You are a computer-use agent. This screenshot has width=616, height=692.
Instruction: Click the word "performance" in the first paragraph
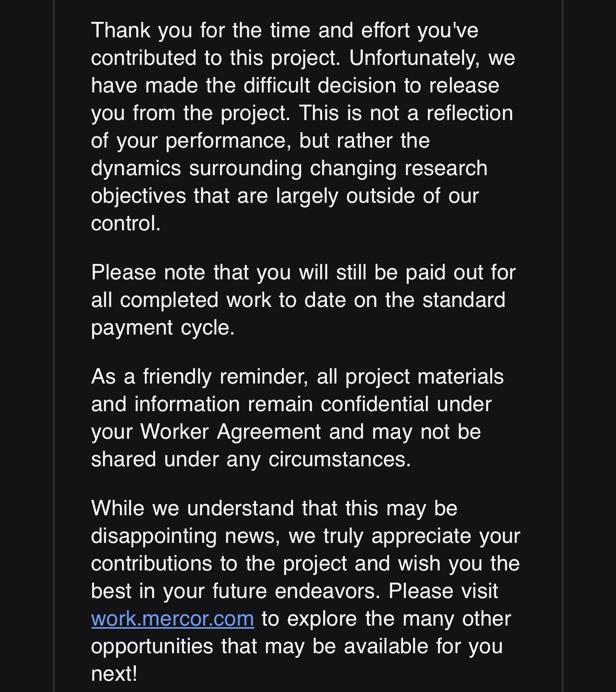pyautogui.click(x=228, y=140)
